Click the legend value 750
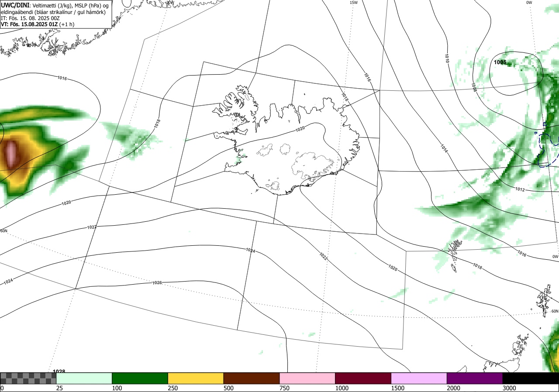The width and height of the screenshot is (559, 392). 284,388
